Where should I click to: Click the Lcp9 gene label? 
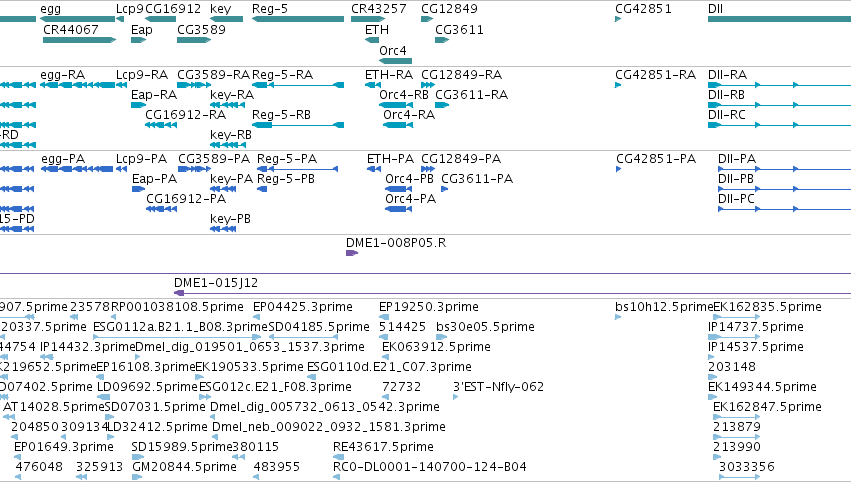click(x=130, y=9)
